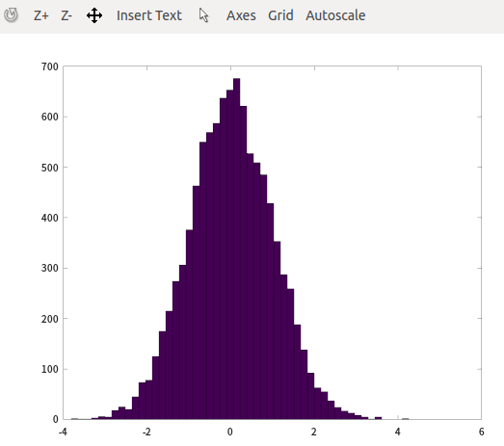Click the small isolated bar right of 4
Image resolution: width=504 pixels, height=446 pixels.
tap(406, 419)
